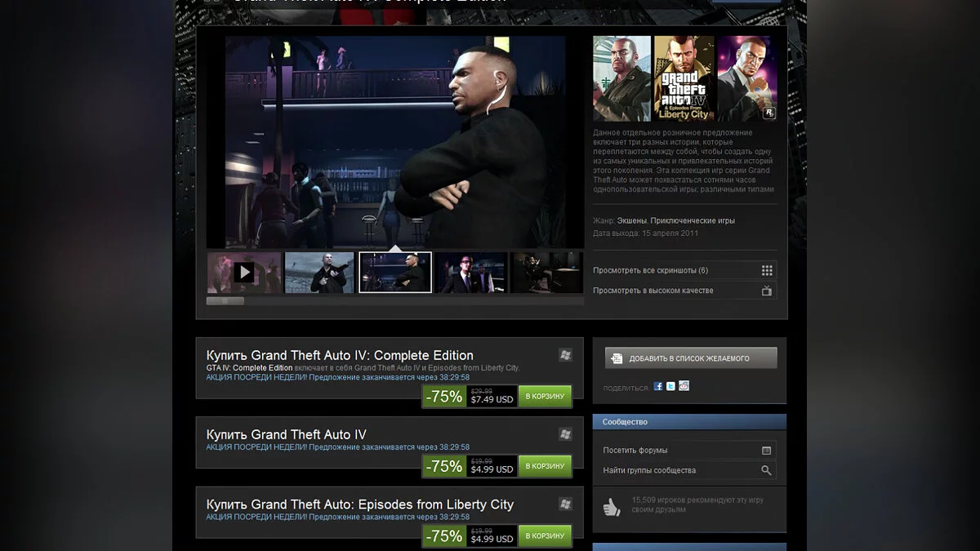Image resolution: width=980 pixels, height=551 pixels.
Task: Click the grid icon for all screenshots
Action: coord(766,270)
